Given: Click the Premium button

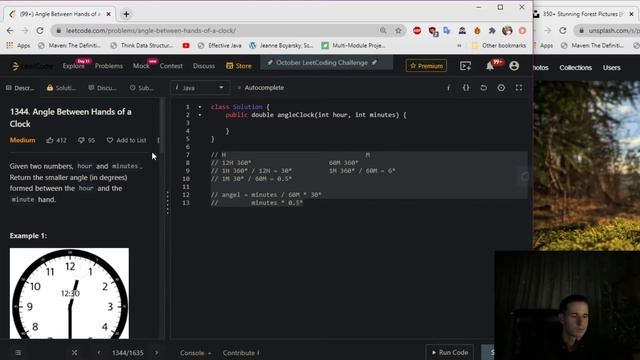Looking at the screenshot, I should [x=426, y=66].
